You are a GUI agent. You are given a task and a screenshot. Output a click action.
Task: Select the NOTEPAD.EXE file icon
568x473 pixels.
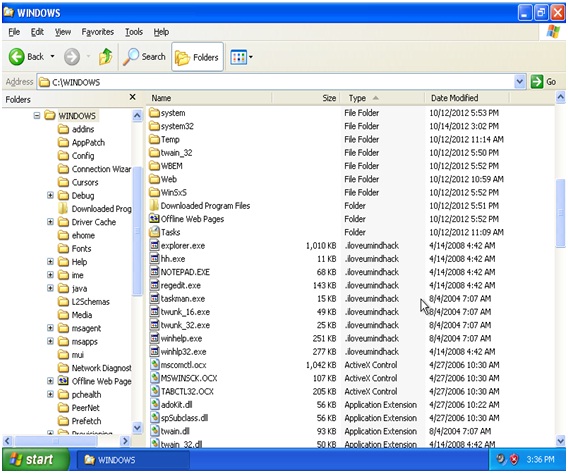pyautogui.click(x=155, y=272)
